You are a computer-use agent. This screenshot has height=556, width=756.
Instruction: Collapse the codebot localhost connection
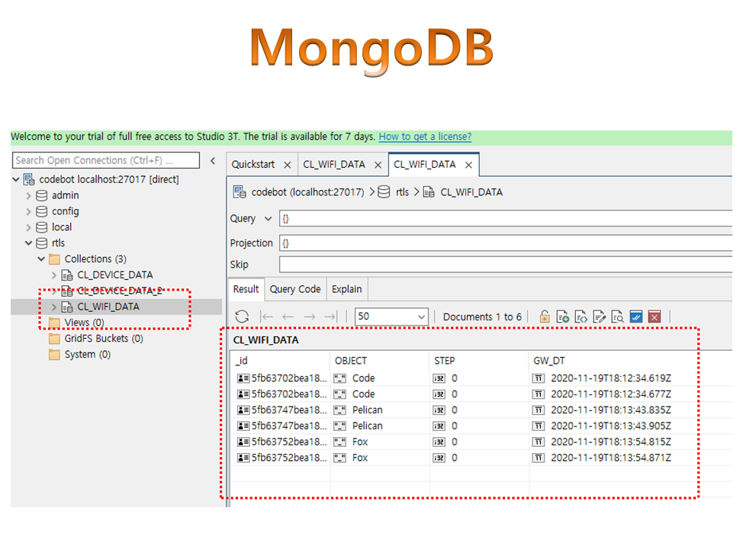(16, 179)
